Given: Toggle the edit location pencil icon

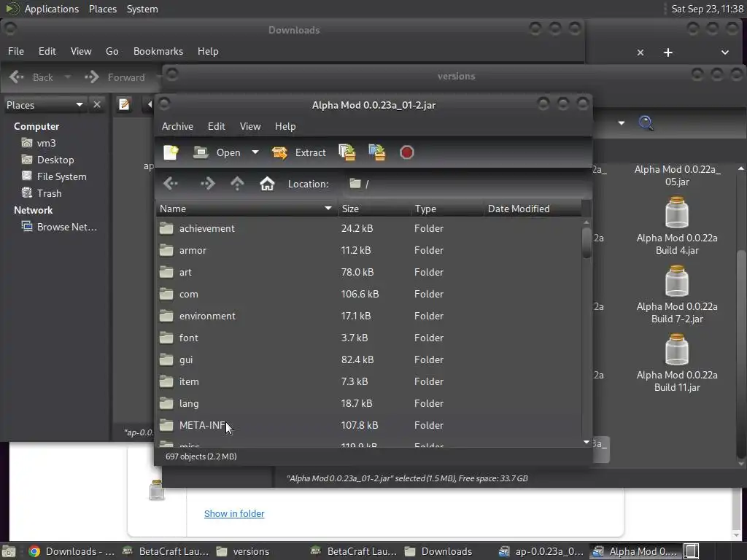Looking at the screenshot, I should tap(124, 104).
